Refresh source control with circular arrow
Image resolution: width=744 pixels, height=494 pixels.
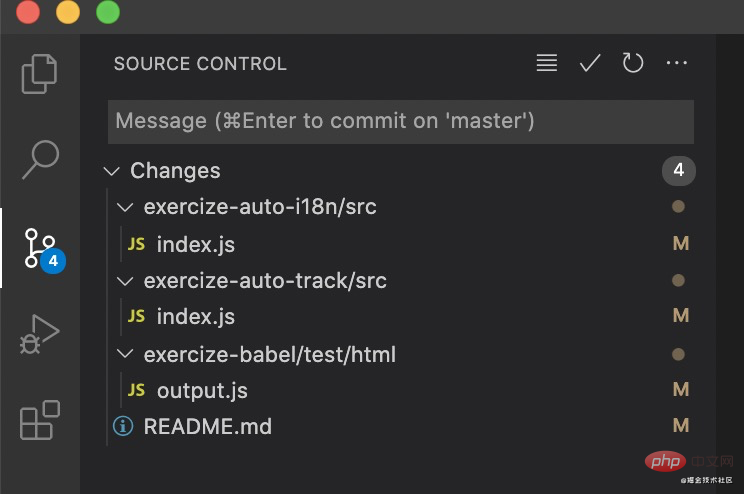(633, 63)
